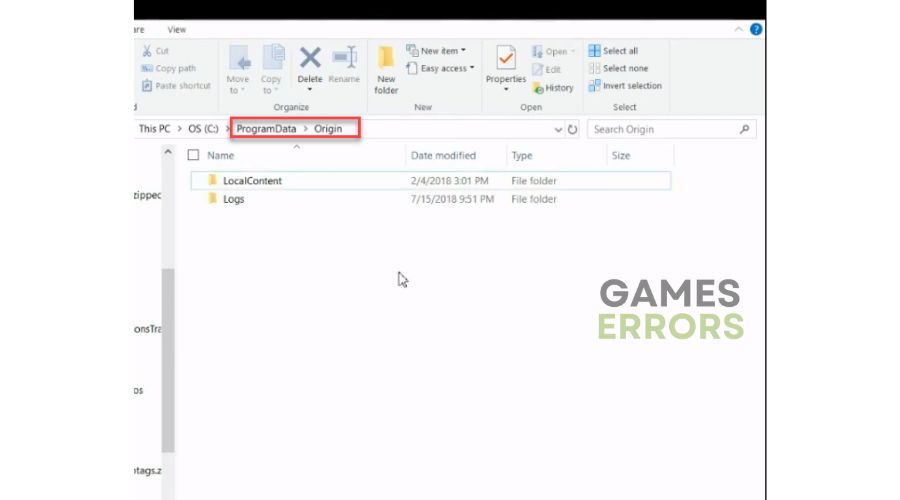Sort by the Type column
This screenshot has height=500, width=900.
tap(522, 156)
